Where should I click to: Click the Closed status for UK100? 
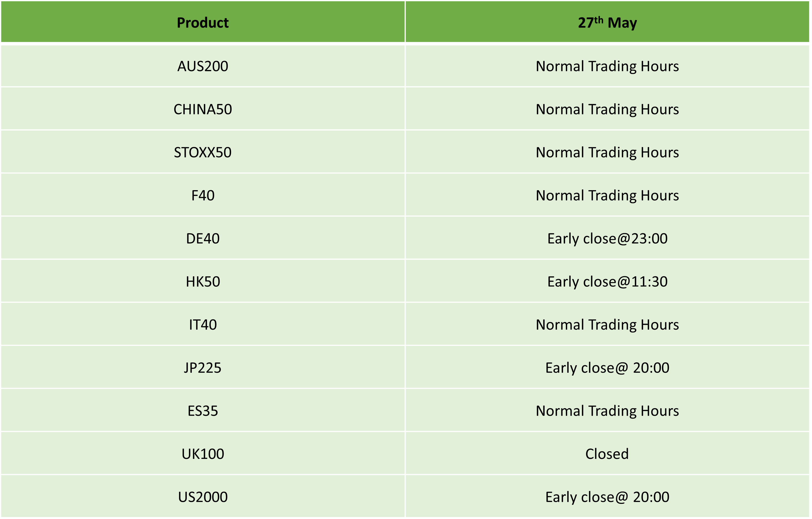pos(607,454)
